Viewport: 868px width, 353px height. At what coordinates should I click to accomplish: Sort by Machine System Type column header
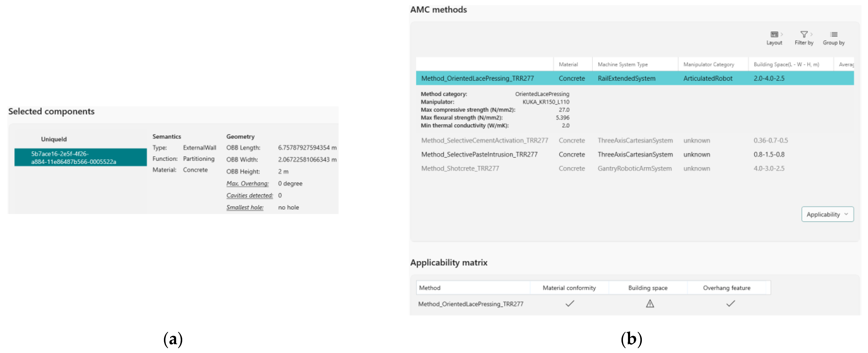tap(622, 64)
